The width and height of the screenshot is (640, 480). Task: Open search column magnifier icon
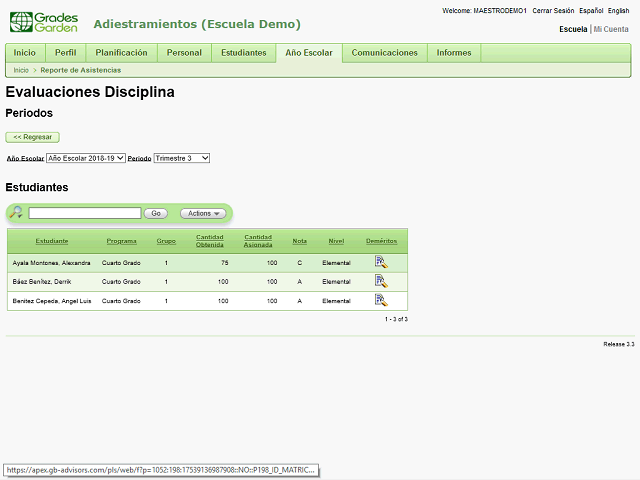[x=16, y=213]
